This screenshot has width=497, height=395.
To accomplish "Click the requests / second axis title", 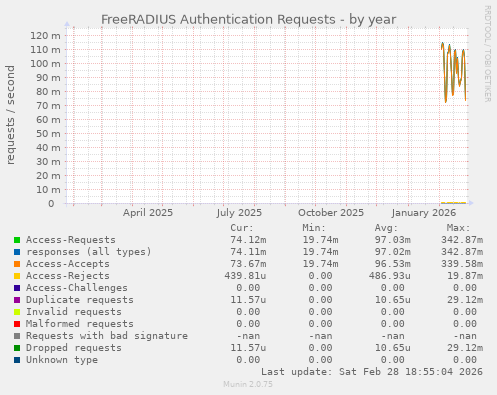I will tap(10, 115).
